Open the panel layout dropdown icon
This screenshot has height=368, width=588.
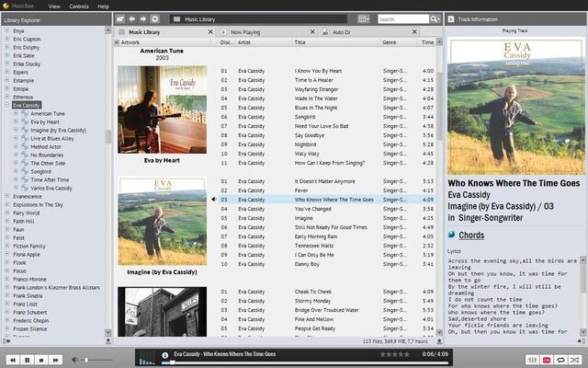(364, 18)
